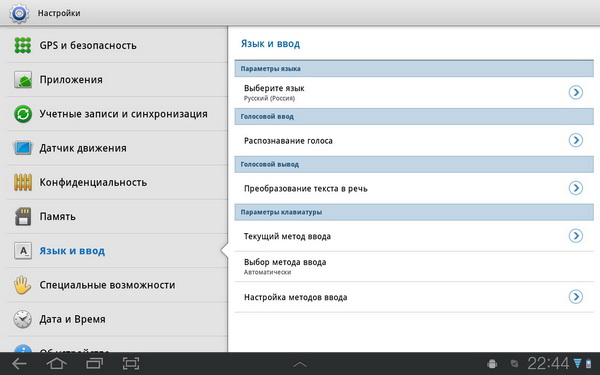The image size is (600, 375).
Task: Open Настройка методов ввода
Action: click(414, 297)
